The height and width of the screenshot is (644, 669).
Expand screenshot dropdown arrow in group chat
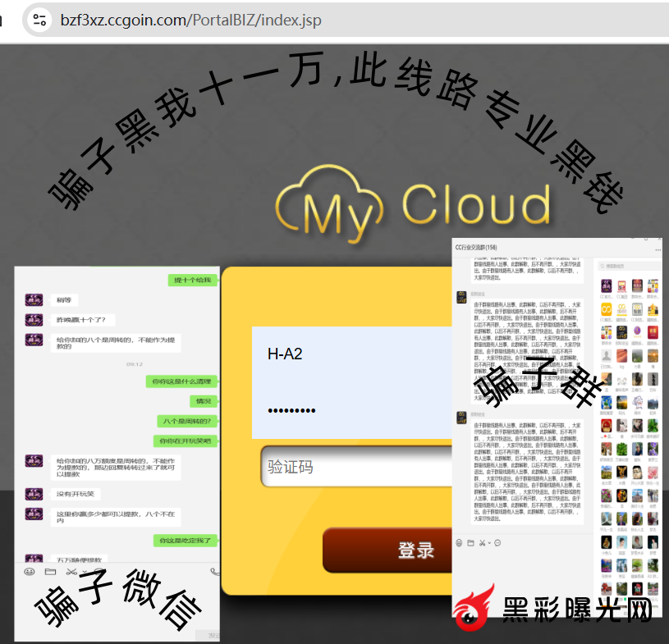tap(489, 543)
